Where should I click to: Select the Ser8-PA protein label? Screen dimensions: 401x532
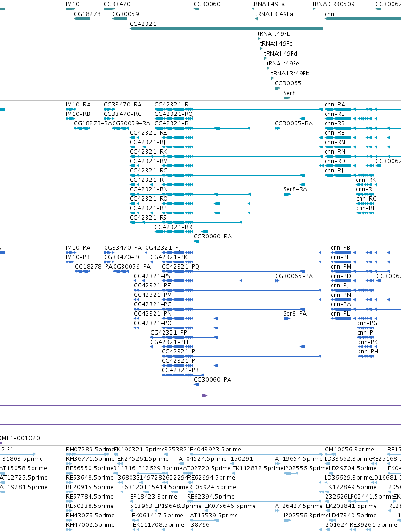(295, 314)
